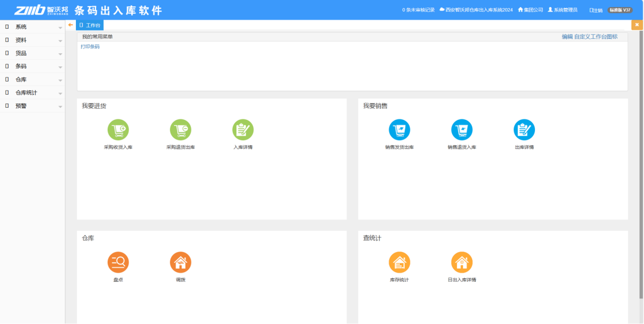The image size is (644, 324).
Task: Expand the 仓库统计 sidebar menu
Action: pos(33,93)
